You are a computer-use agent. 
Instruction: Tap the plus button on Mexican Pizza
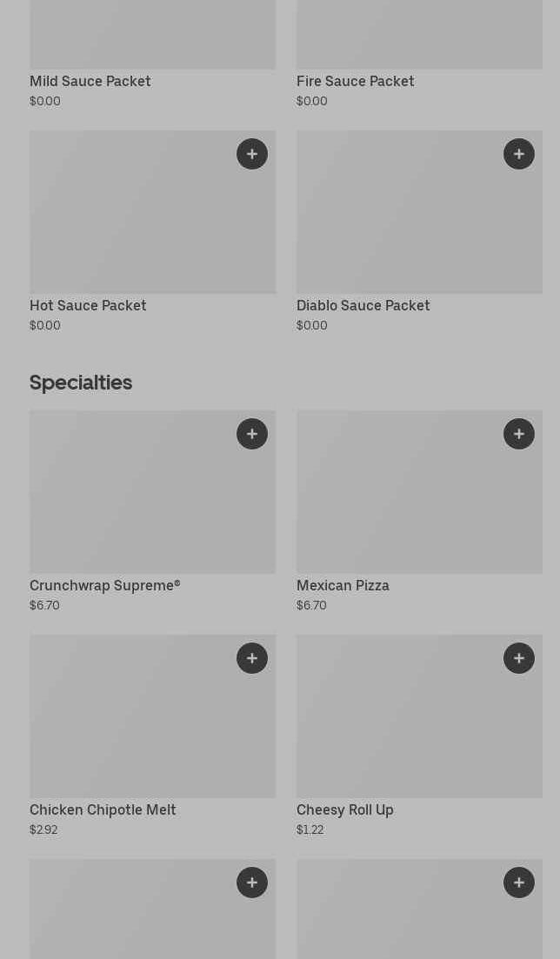[x=519, y=434]
